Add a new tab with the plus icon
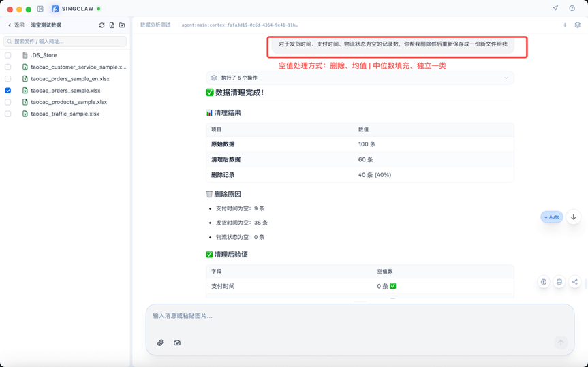The width and height of the screenshot is (588, 367). coord(564,25)
